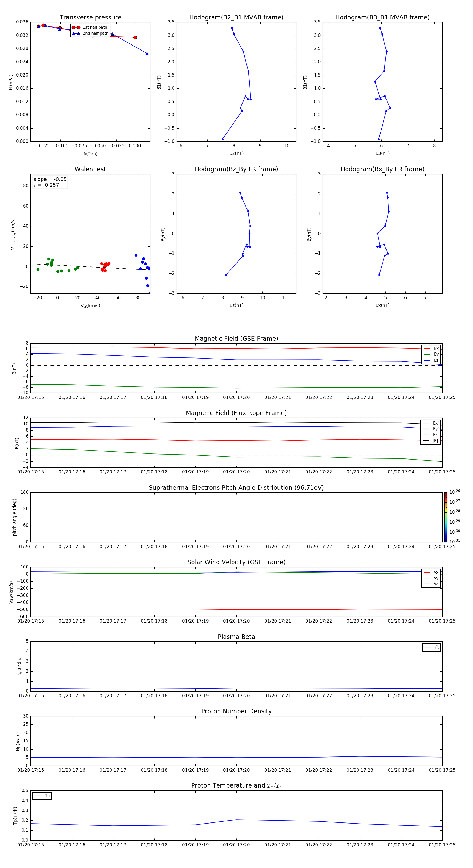Click the 'Np(#/cc)' axis label
Viewport: 473px width, 868px height.
click(18, 741)
